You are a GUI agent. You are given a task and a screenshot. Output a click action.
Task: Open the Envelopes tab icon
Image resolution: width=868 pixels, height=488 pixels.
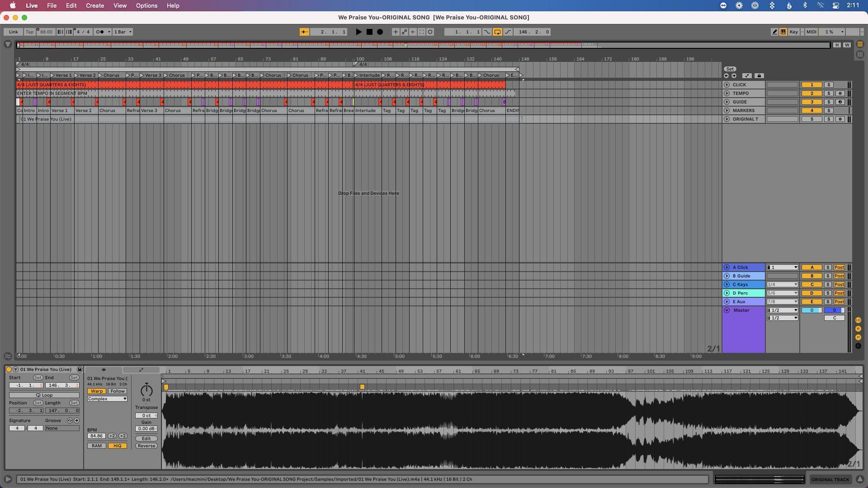click(141, 370)
